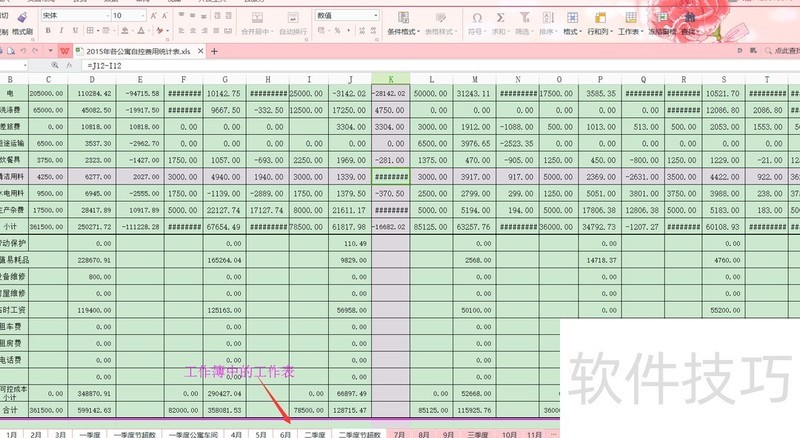Click the cell borders icon
This screenshot has width=800, height=438.
coord(90,31)
